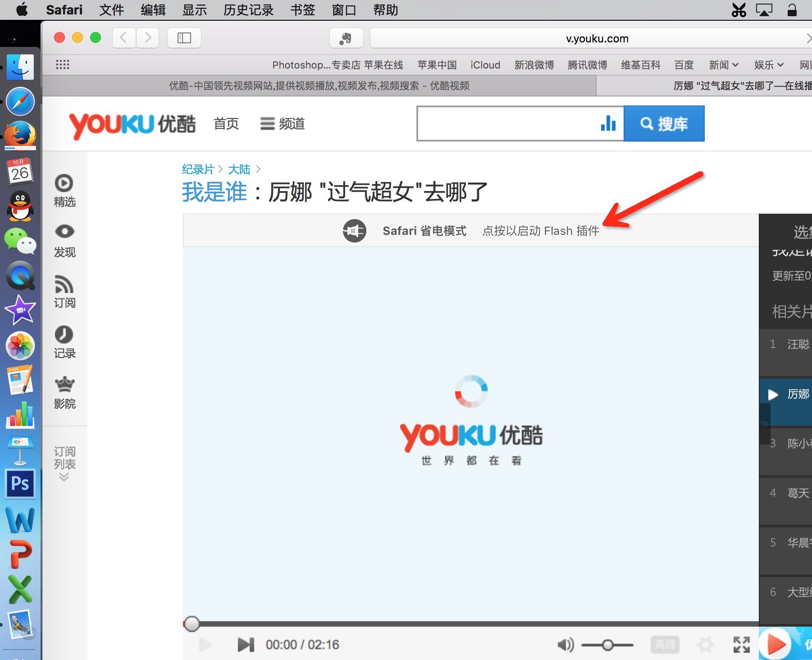Open Finder from the Dock
The image size is (812, 660).
coord(20,67)
